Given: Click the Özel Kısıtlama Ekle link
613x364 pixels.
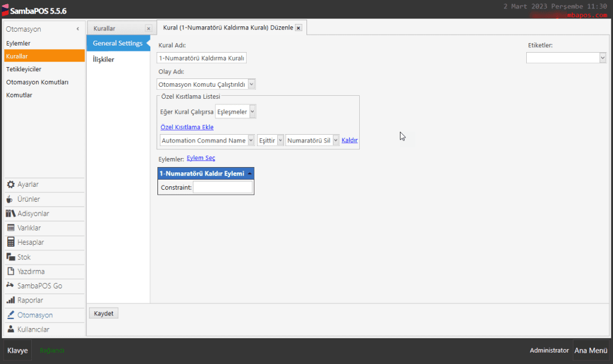Looking at the screenshot, I should 187,127.
